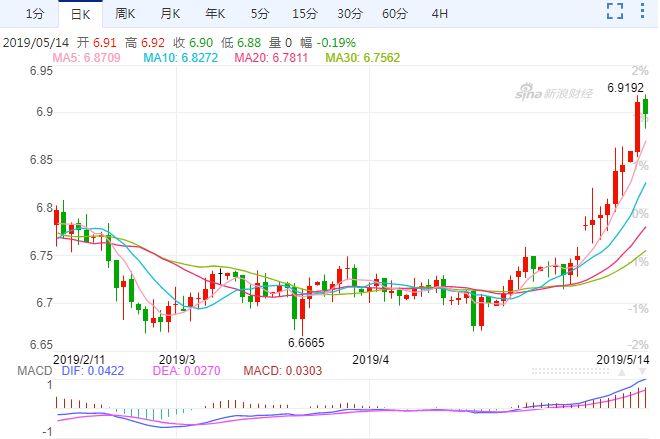This screenshot has height=439, width=660.
Task: Click the 2019/4 date axis label
Action: 370,360
